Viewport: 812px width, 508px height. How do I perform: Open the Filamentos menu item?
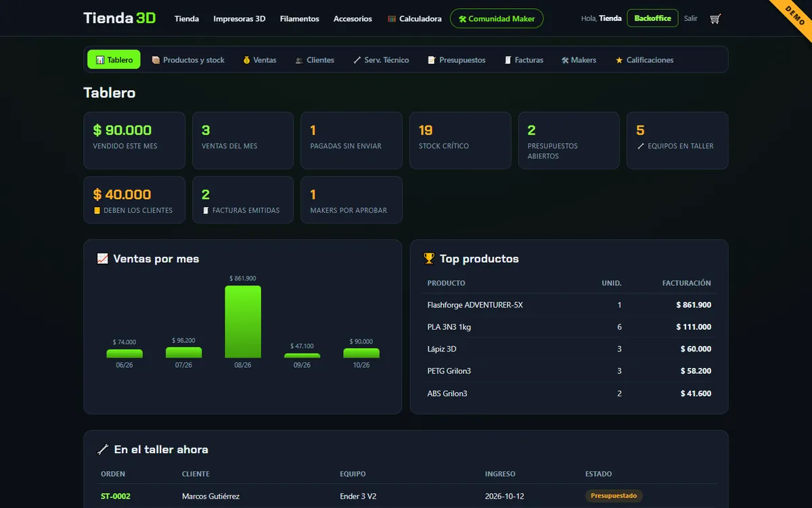(300, 19)
